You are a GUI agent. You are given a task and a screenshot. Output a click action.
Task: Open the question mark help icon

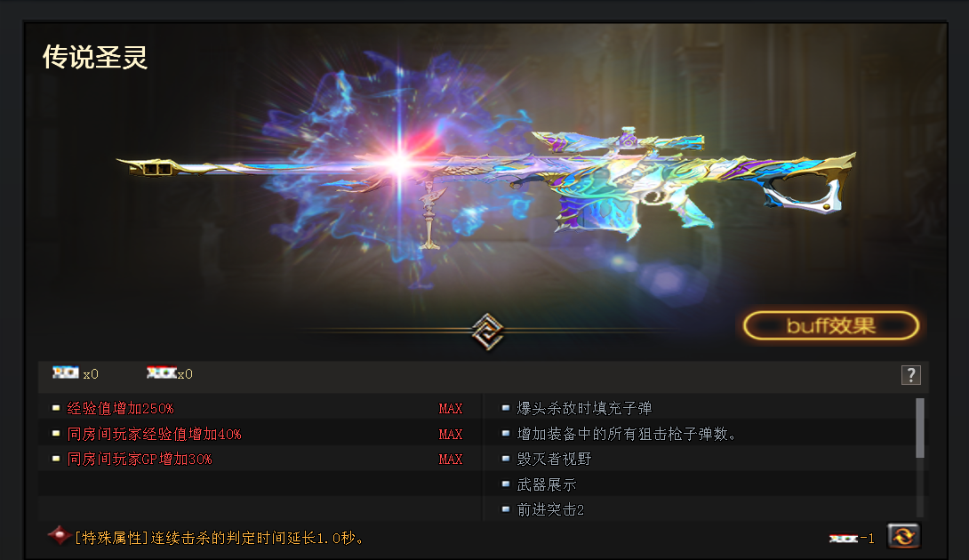coord(911,375)
